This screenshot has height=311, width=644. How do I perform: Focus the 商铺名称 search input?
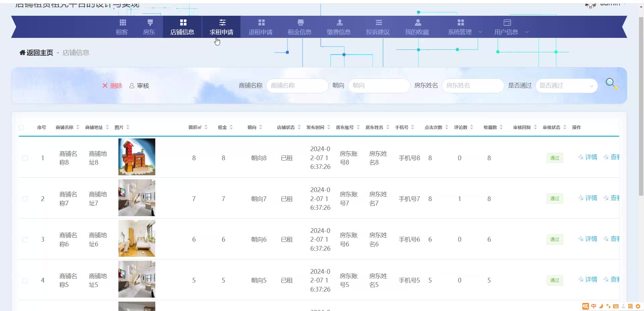[x=297, y=86]
